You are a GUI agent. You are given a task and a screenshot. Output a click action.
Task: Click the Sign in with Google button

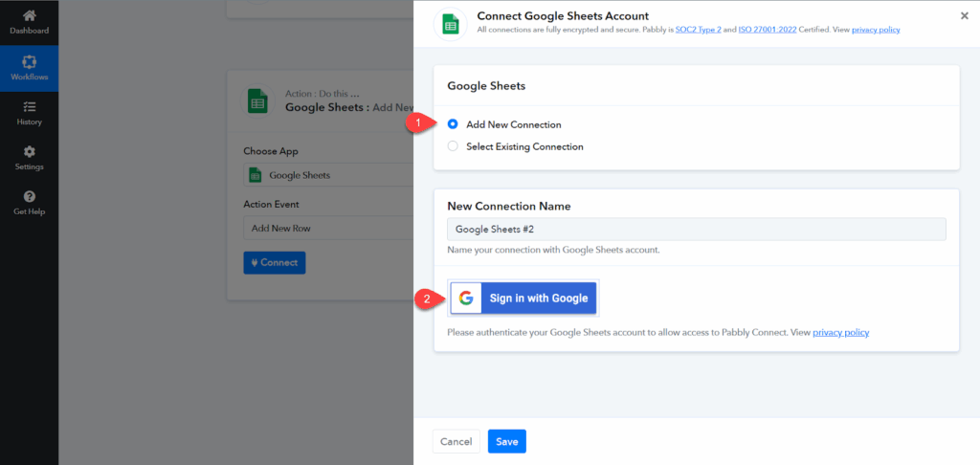tap(523, 299)
